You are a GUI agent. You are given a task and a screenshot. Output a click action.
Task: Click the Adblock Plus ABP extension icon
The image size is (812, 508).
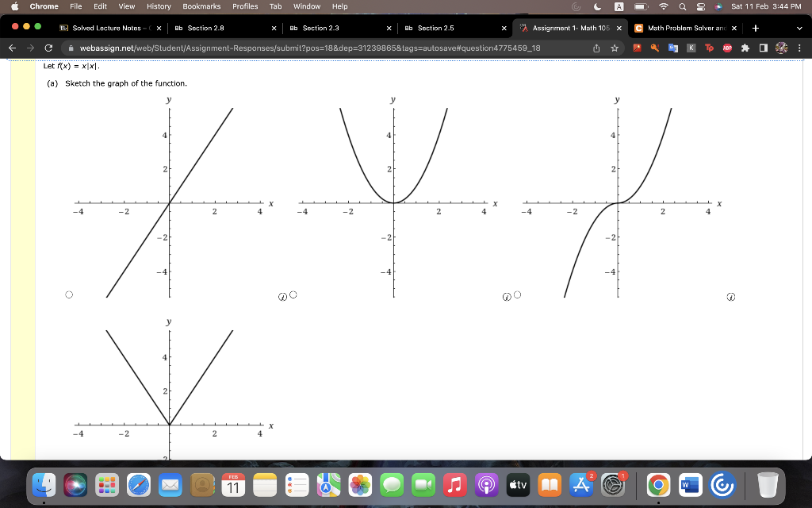click(726, 48)
